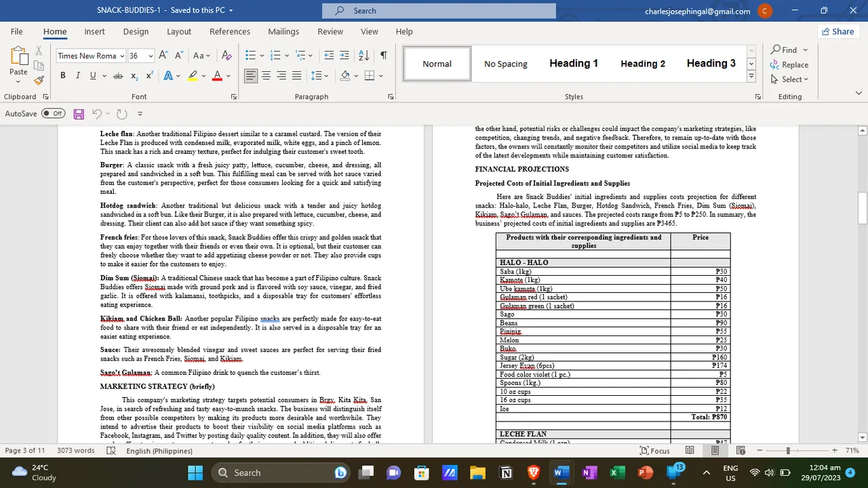Viewport: 868px width, 488px height.
Task: Open Styles pane launcher
Action: 758,97
